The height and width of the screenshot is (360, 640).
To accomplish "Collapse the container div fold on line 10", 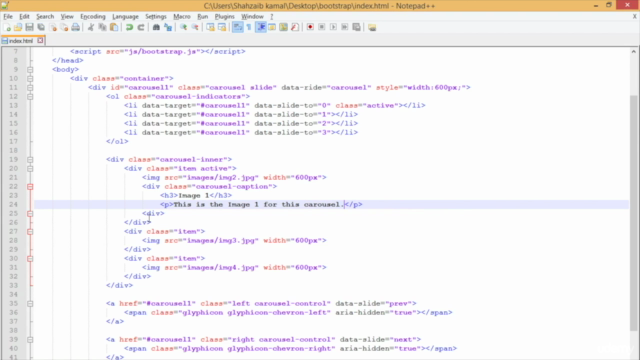I will [30, 78].
